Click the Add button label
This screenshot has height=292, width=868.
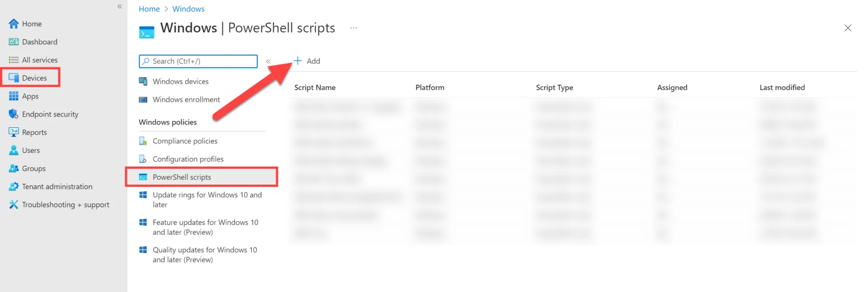pos(313,61)
